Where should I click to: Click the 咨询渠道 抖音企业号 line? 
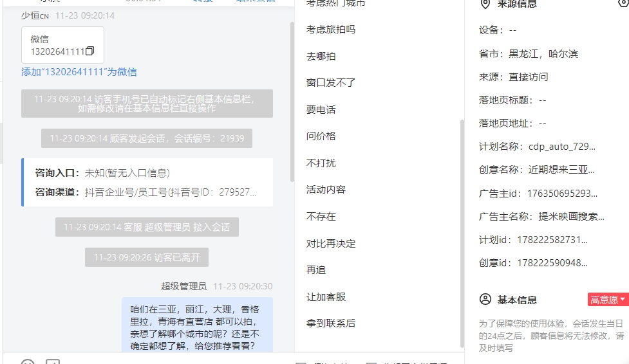coord(146,192)
